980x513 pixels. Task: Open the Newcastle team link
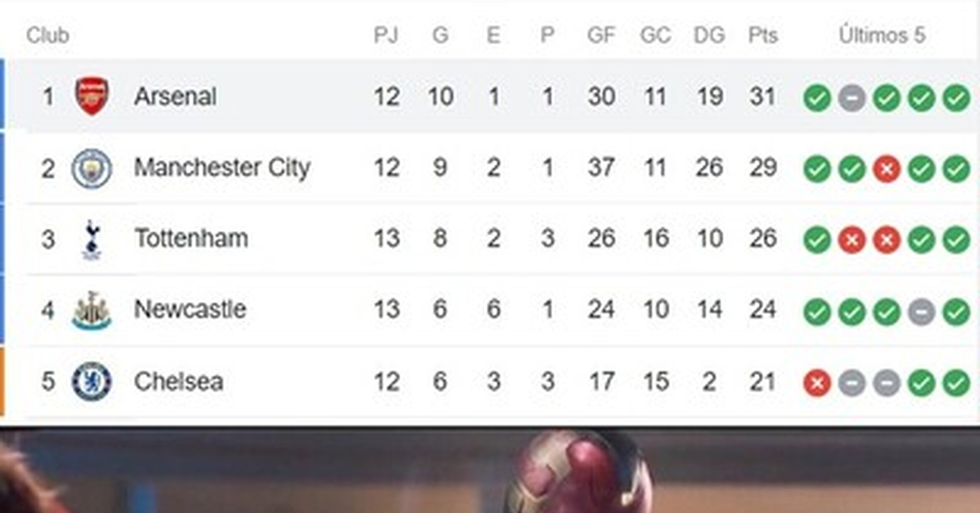190,309
